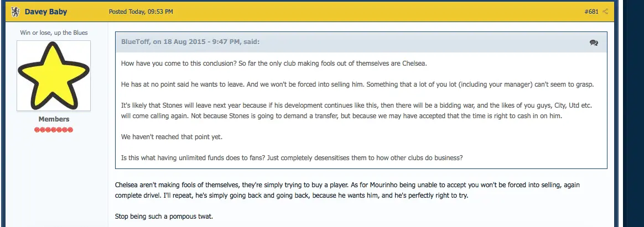This screenshot has height=227, width=644.
Task: Click the "Win or lose, up the Blues" title
Action: (54, 33)
